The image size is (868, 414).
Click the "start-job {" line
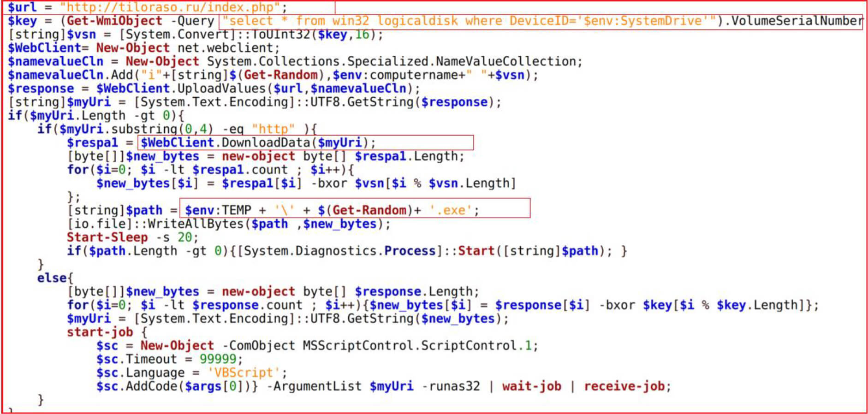107,332
